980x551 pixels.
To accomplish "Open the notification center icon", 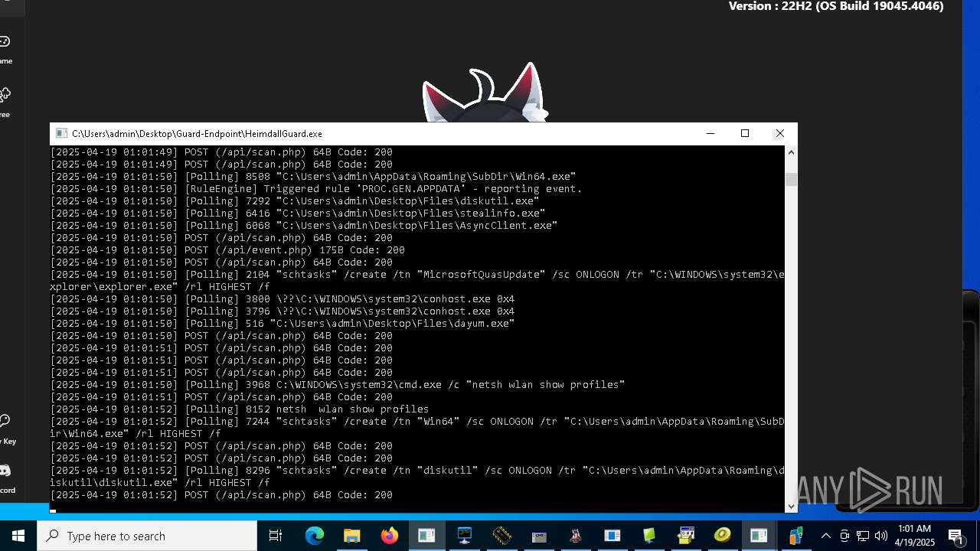I will pyautogui.click(x=956, y=536).
